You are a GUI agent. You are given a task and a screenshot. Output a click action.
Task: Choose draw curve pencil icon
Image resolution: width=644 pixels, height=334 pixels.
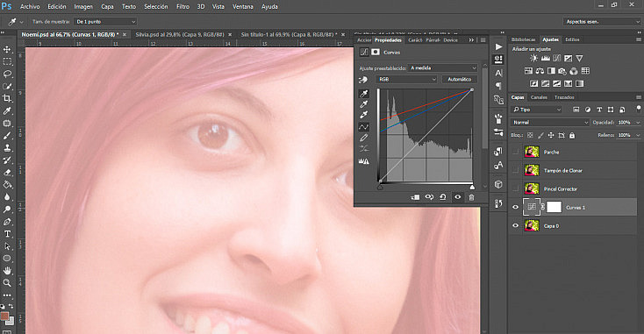point(363,138)
